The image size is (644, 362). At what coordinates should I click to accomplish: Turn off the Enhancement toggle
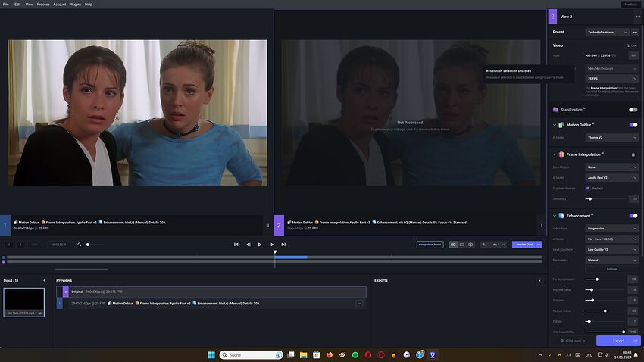coord(633,216)
